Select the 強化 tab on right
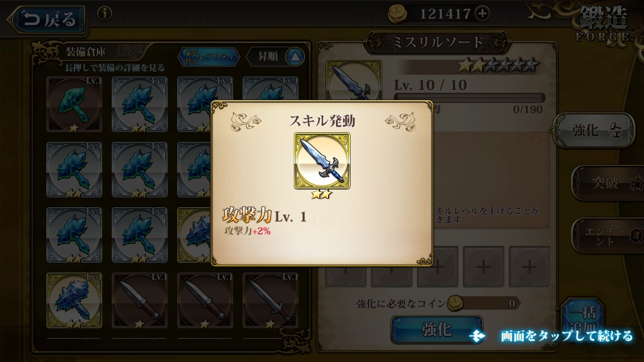Viewport: 644px width, 362px height. [595, 131]
